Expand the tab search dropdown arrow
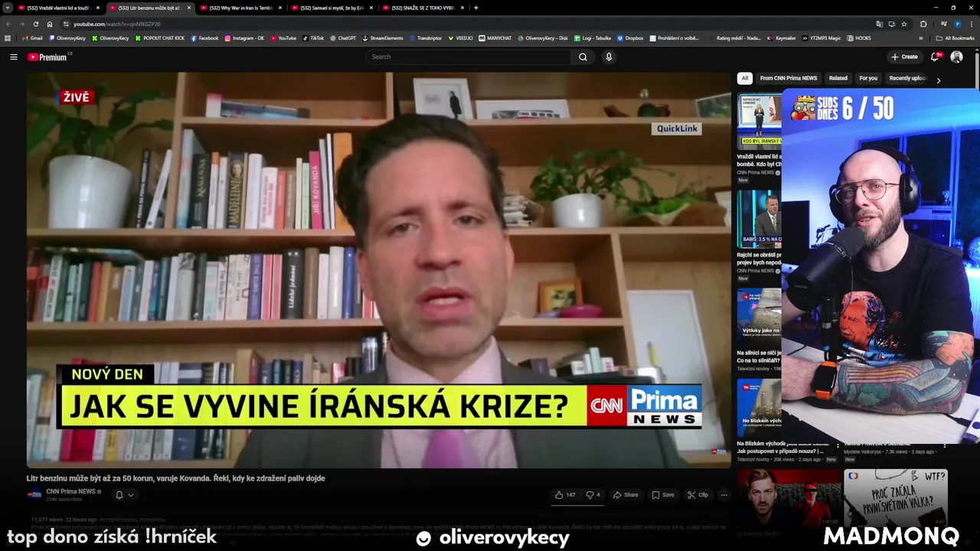The width and height of the screenshot is (980, 551). (x=8, y=8)
